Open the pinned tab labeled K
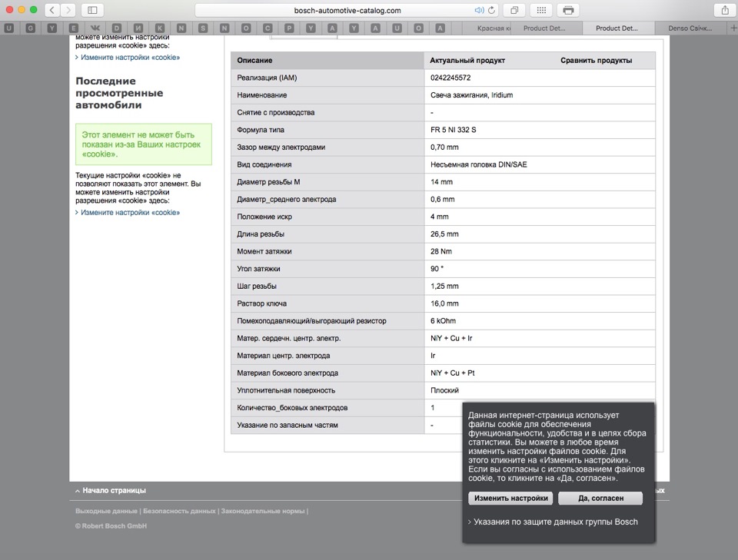Viewport: 738px width, 560px height. pos(160,28)
